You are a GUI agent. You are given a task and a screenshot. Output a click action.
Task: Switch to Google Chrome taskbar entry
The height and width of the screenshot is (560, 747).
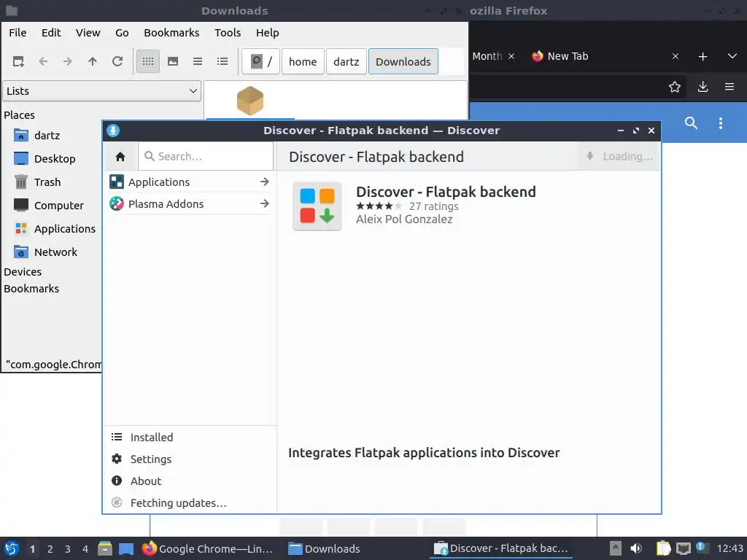pos(208,548)
